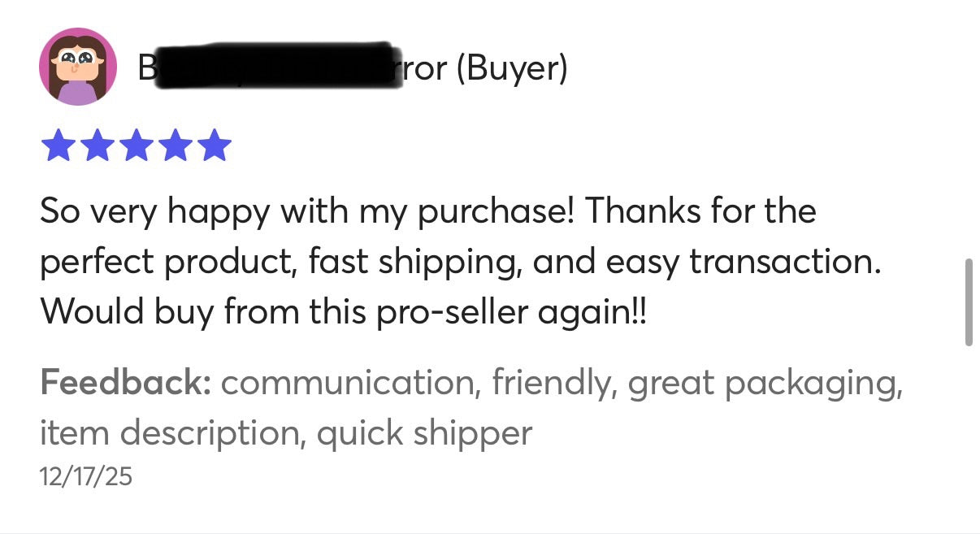Click the "easy transaction" phrase in review
Viewport: 980px width, 534px height.
783,262
